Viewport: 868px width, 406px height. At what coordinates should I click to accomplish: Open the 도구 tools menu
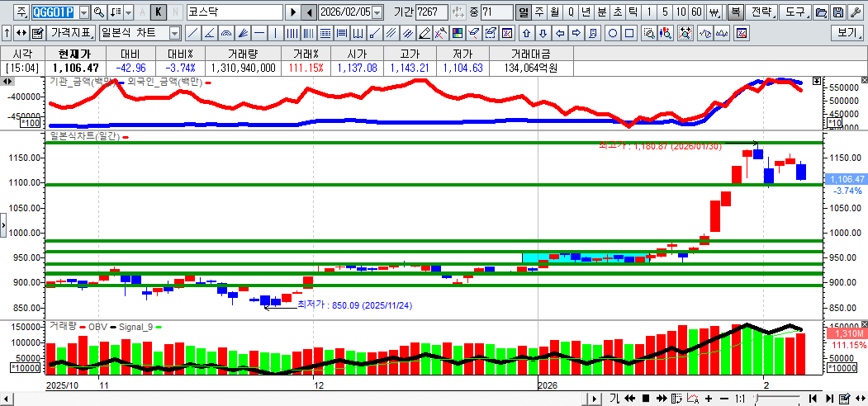(x=794, y=12)
